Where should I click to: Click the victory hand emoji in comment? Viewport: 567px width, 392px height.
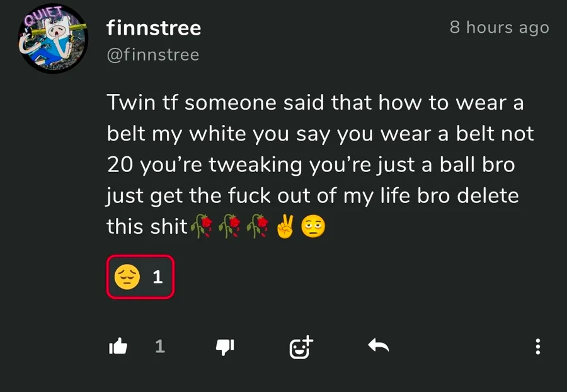[285, 226]
